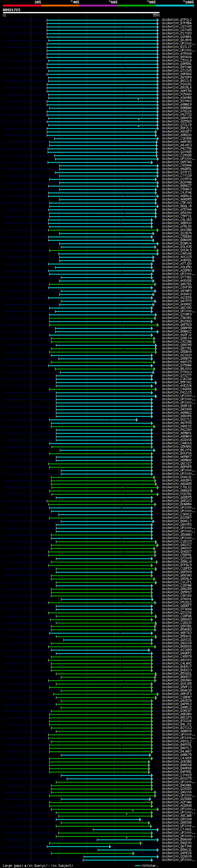197x868 pixels.
Task: Click hit label UniRef100_B3MC87
Action: [x=177, y=711]
